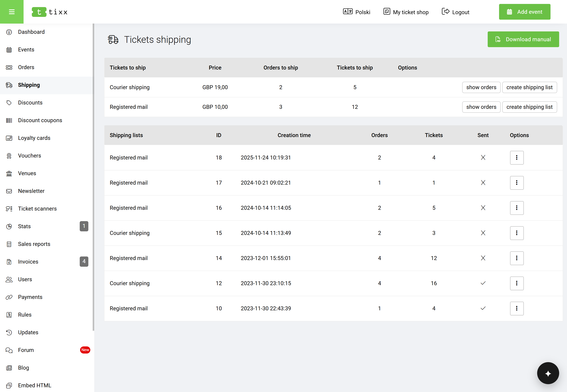Open the sparkle assistant floating button
Screen dimensions: 567x392
pos(548,373)
